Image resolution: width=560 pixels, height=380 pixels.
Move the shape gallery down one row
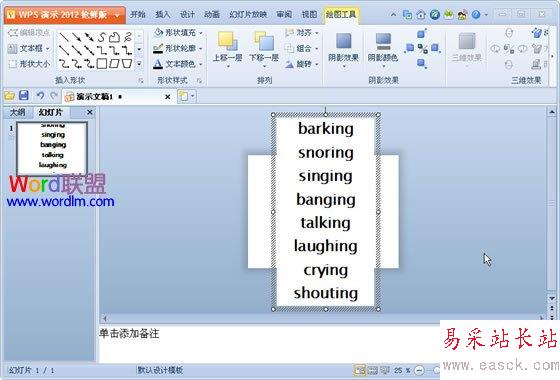139,49
